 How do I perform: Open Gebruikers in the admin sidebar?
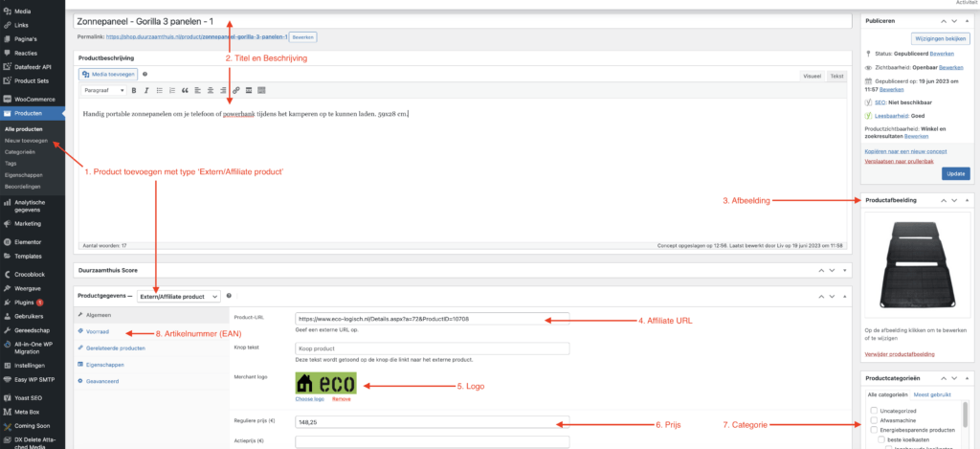click(x=28, y=316)
